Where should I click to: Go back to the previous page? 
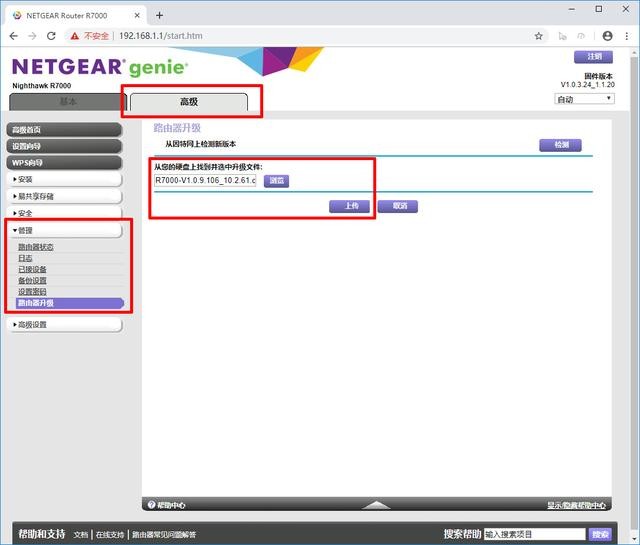click(x=13, y=36)
